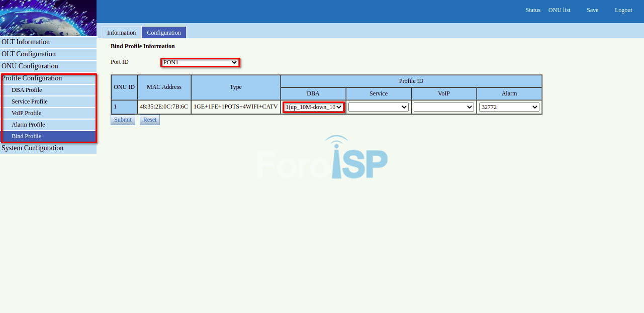Open the VoIP profile dropdown
The width and height of the screenshot is (644, 313).
tap(443, 107)
